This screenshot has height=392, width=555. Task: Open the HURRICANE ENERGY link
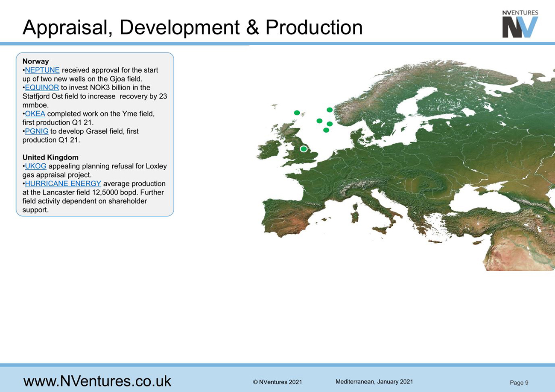click(63, 184)
